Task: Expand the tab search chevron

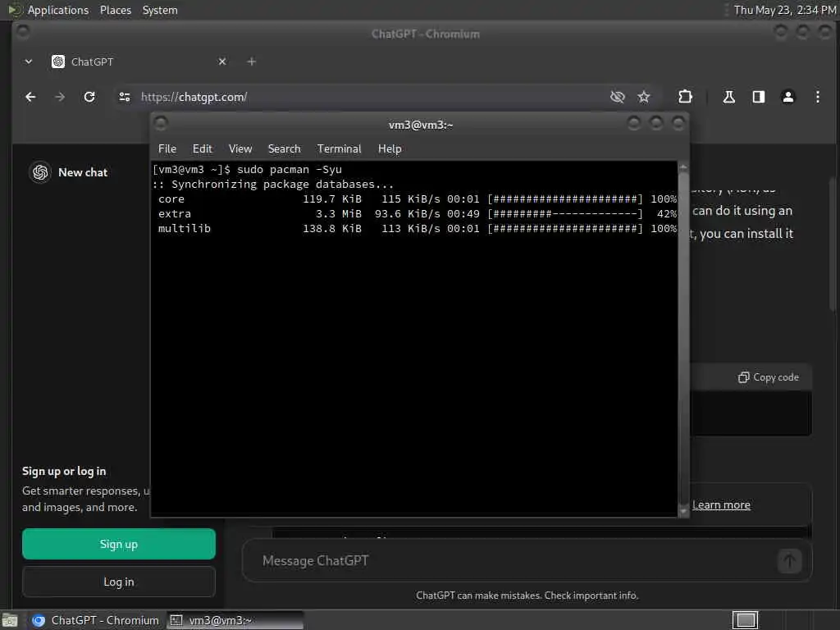Action: (29, 62)
